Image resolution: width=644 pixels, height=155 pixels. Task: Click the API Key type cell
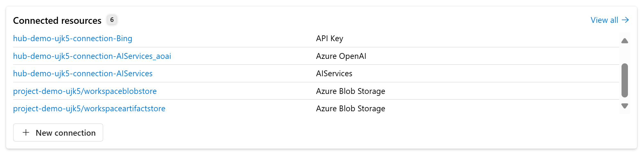(x=330, y=39)
